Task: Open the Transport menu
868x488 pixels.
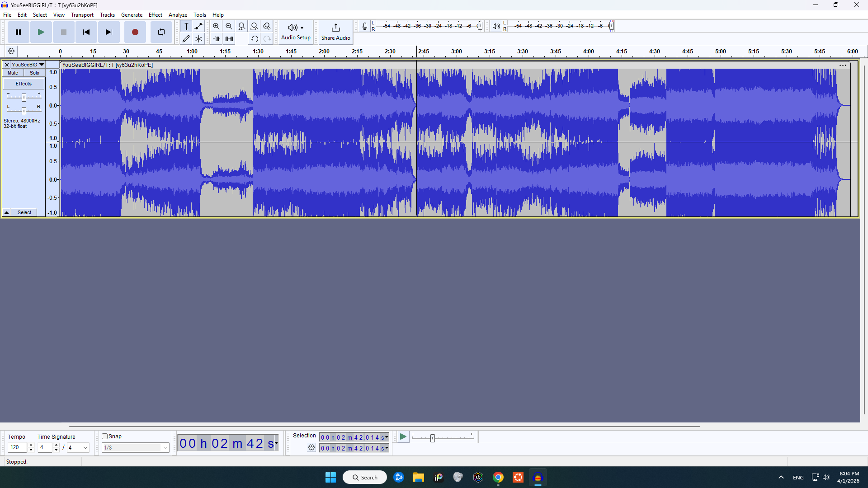Action: [82, 14]
